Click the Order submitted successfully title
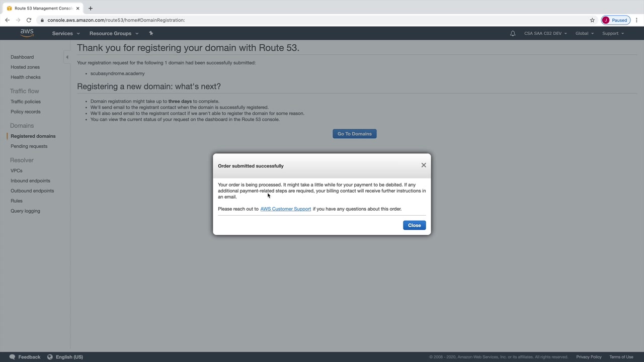644x362 pixels. coord(251,166)
